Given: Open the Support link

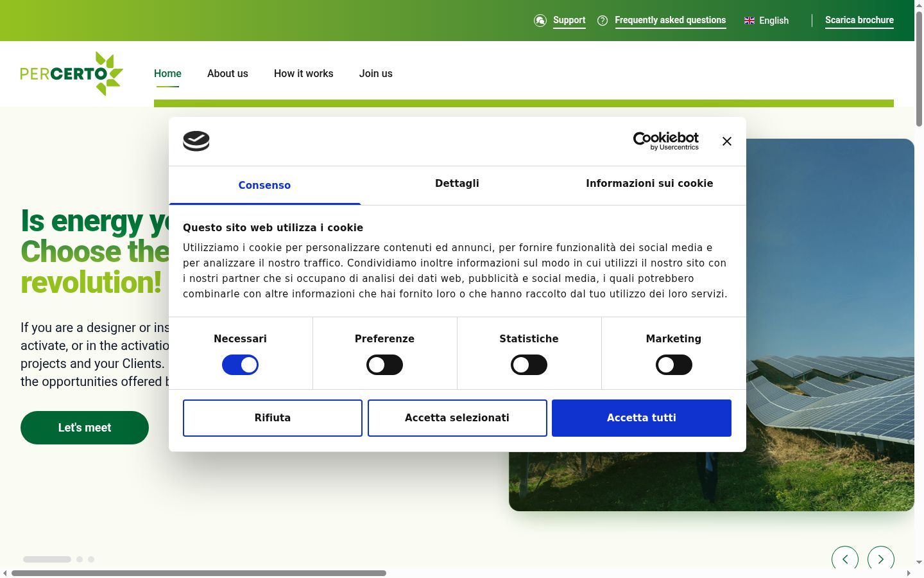Looking at the screenshot, I should (x=569, y=21).
